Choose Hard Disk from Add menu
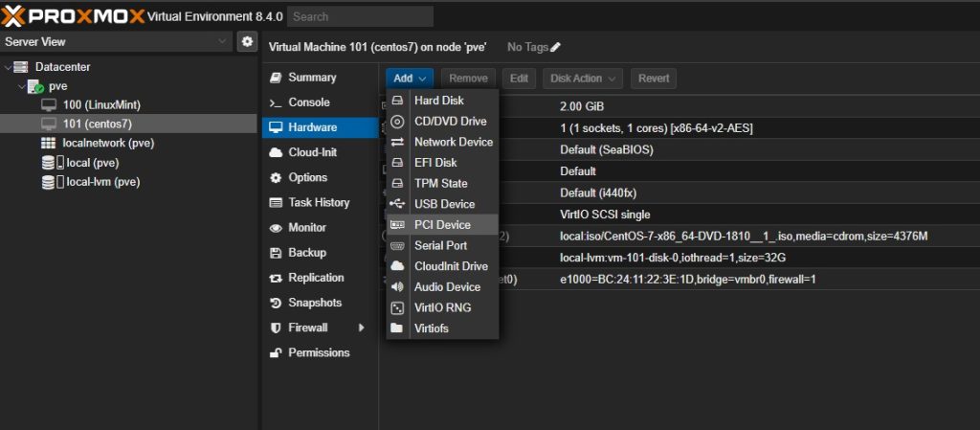Screen dimensions: 980x430 pos(442,100)
